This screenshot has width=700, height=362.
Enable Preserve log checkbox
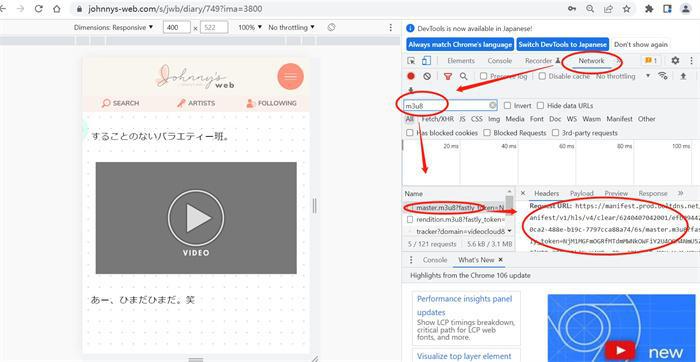coord(483,76)
